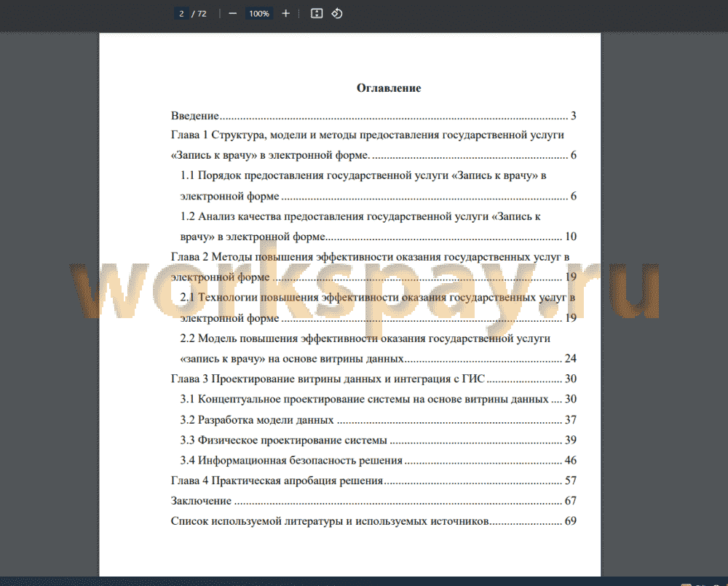The image size is (728, 586).
Task: Click the page number input field
Action: (181, 13)
